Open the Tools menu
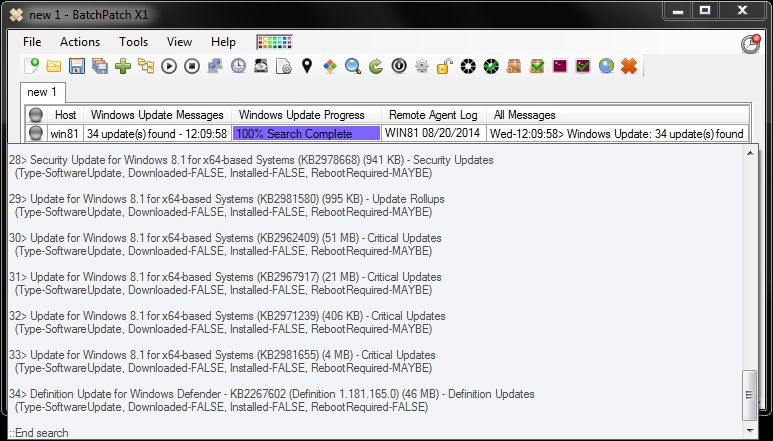The width and height of the screenshot is (773, 441). coord(133,42)
